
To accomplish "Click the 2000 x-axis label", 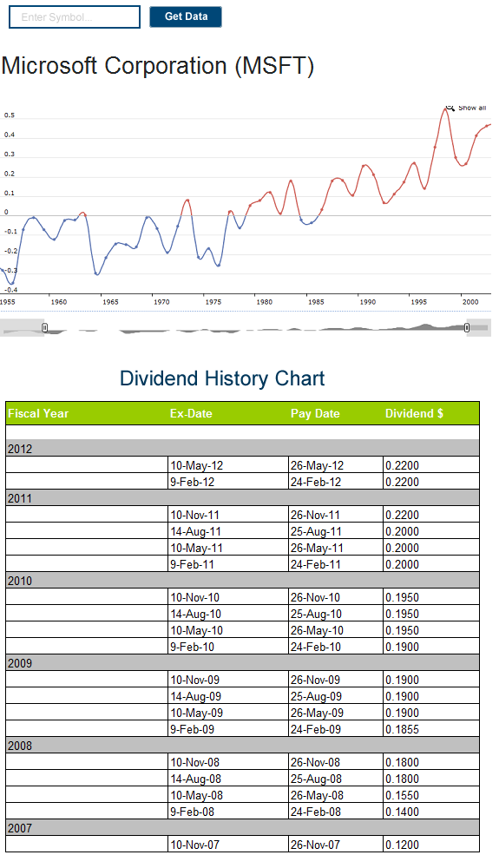I will pyautogui.click(x=470, y=302).
